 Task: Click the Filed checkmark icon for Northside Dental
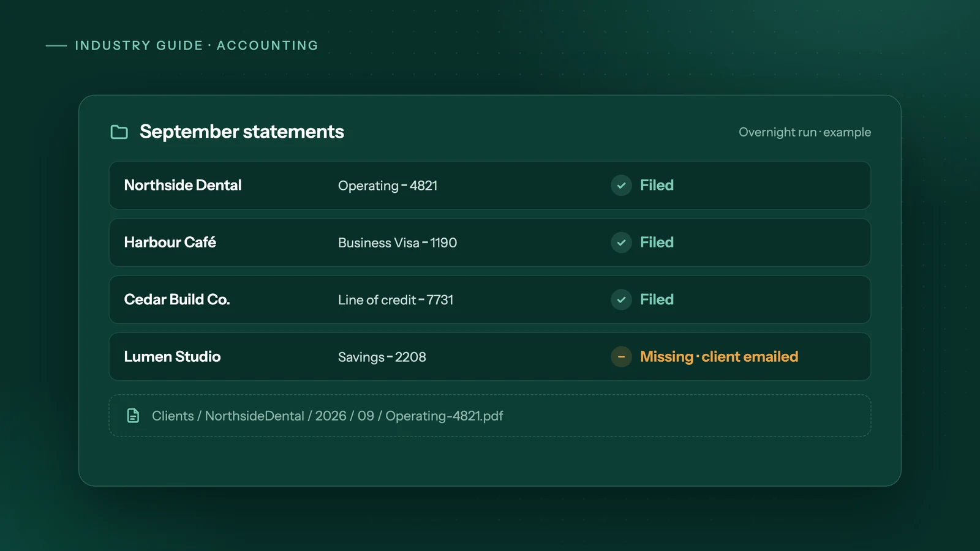pyautogui.click(x=621, y=186)
